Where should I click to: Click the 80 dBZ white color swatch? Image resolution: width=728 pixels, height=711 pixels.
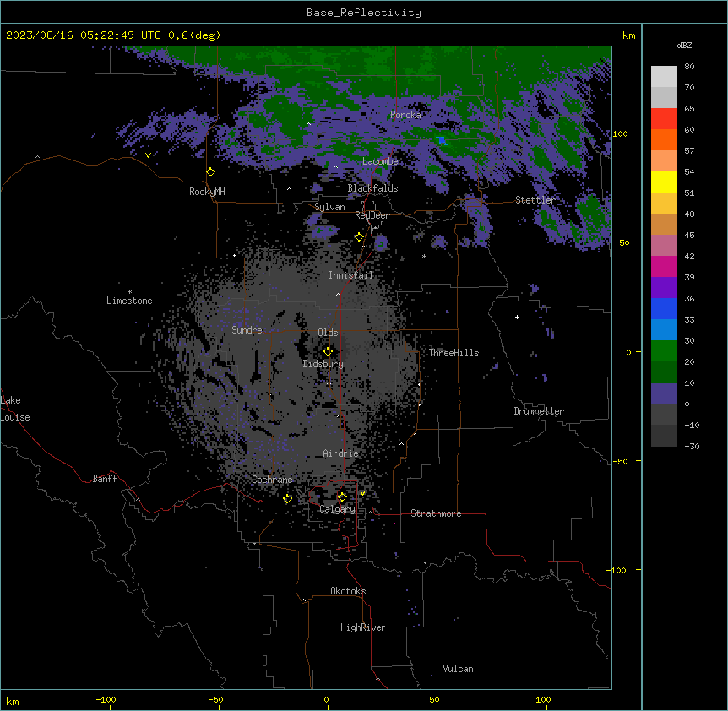coord(664,77)
